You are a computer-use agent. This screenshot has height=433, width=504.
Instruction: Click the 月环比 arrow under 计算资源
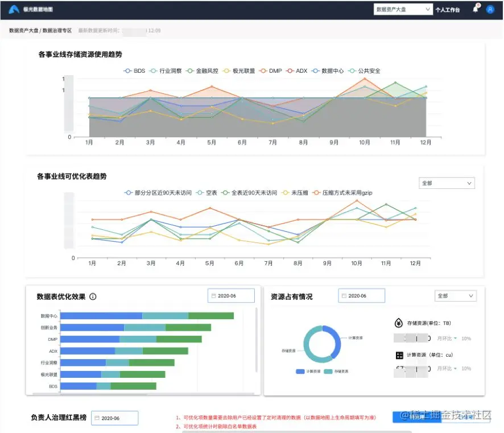(455, 368)
